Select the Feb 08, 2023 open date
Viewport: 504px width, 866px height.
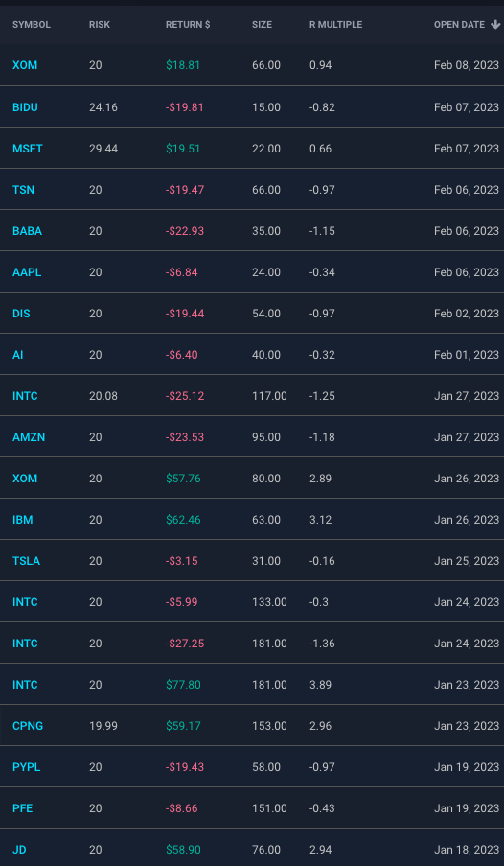(467, 65)
